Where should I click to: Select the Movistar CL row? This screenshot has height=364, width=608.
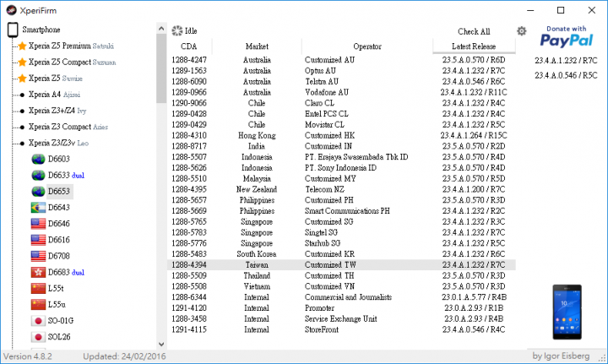pyautogui.click(x=342, y=125)
